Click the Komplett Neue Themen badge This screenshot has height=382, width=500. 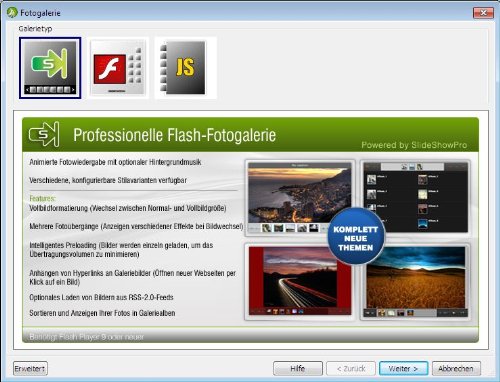coord(356,236)
